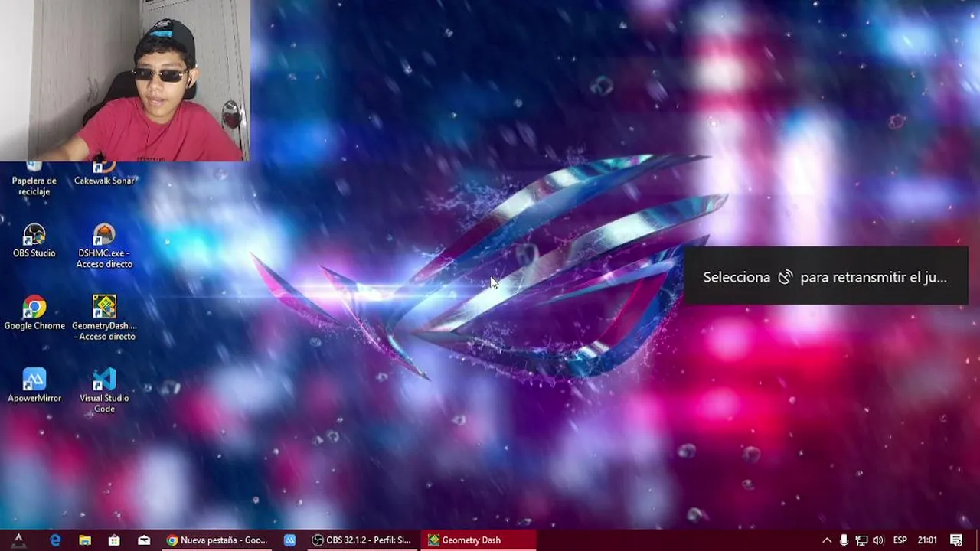Image resolution: width=980 pixels, height=551 pixels.
Task: Open the Start menu from the taskbar
Action: [18, 540]
